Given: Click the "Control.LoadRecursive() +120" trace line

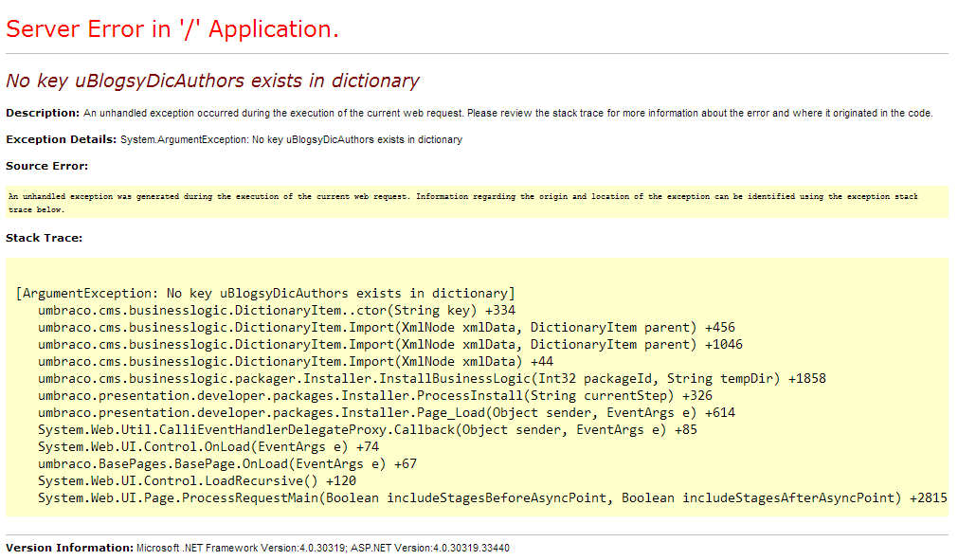Looking at the screenshot, I should pyautogui.click(x=197, y=482).
